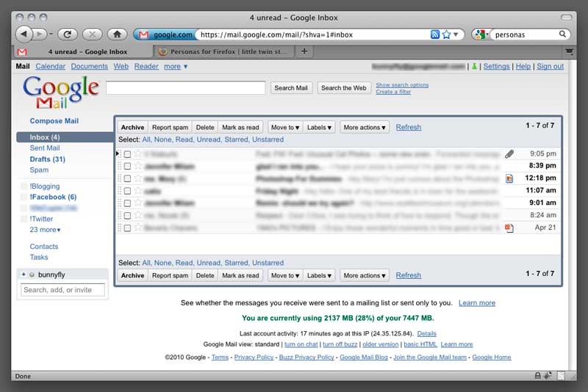Open the bottom 'Move to' dropdown
The width and height of the screenshot is (588, 392).
pos(285,275)
